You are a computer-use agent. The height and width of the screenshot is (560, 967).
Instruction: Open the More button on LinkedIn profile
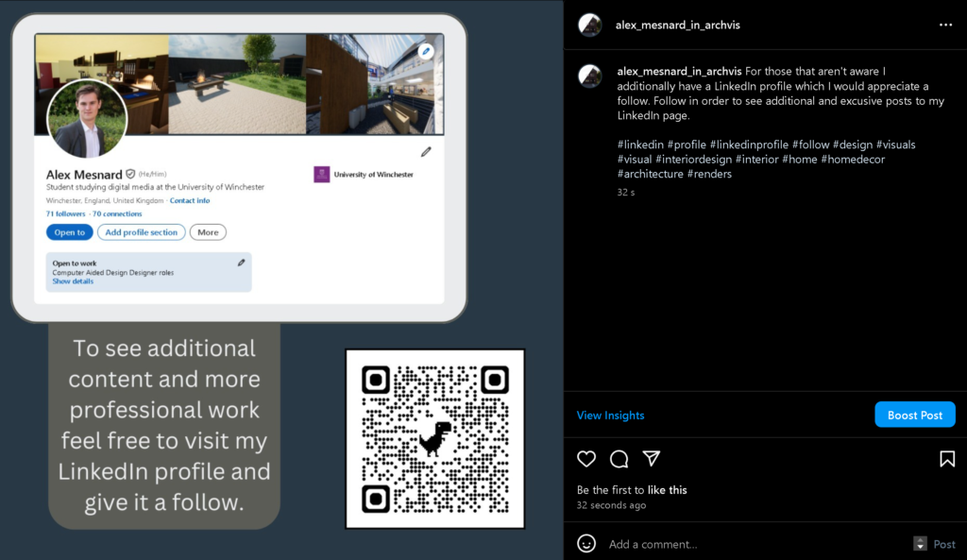[208, 232]
